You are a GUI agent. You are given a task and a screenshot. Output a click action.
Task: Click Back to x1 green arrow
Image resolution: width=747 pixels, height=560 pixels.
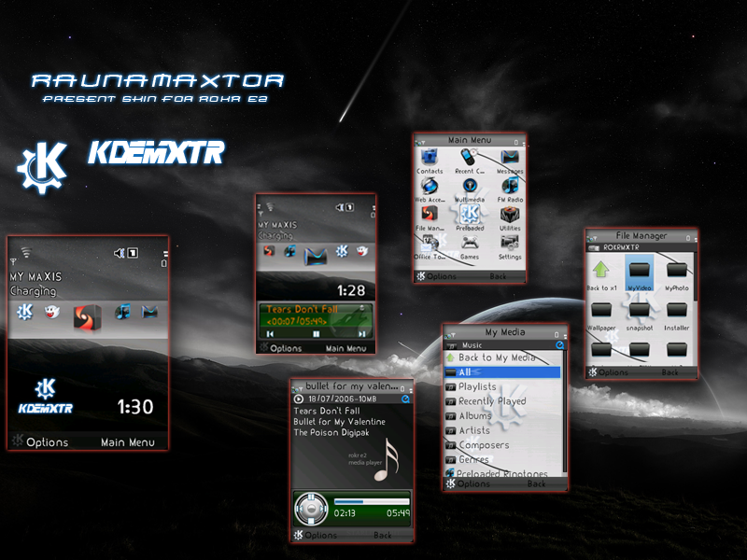(x=601, y=270)
